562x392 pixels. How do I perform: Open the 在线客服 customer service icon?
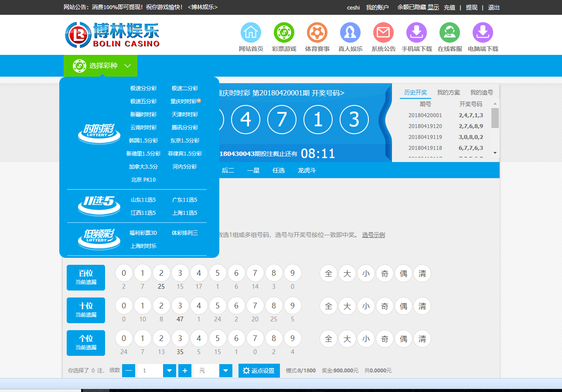point(450,33)
